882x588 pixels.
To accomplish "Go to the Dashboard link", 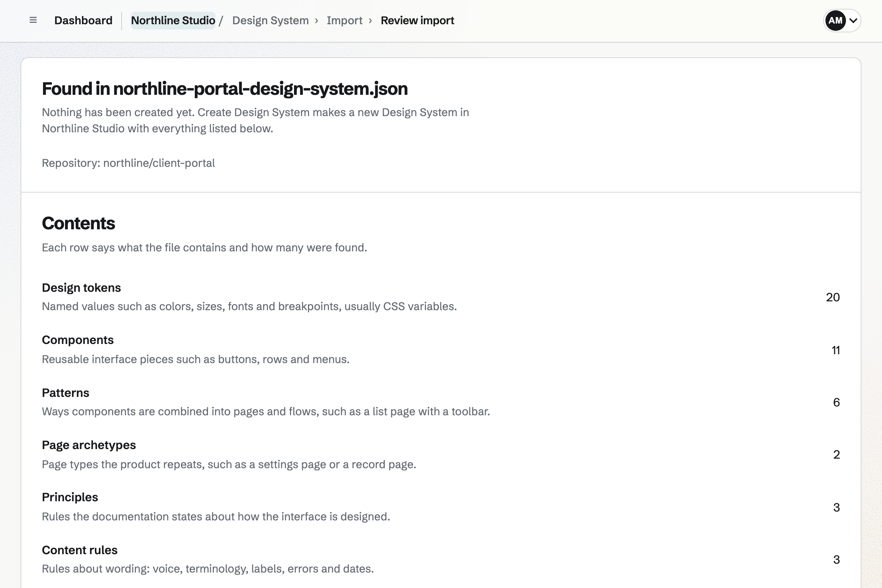I will point(83,20).
